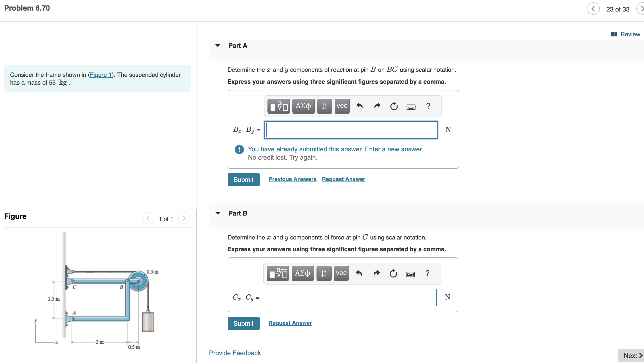Collapse the Part B section
Image resolution: width=644 pixels, height=363 pixels.
pos(218,213)
